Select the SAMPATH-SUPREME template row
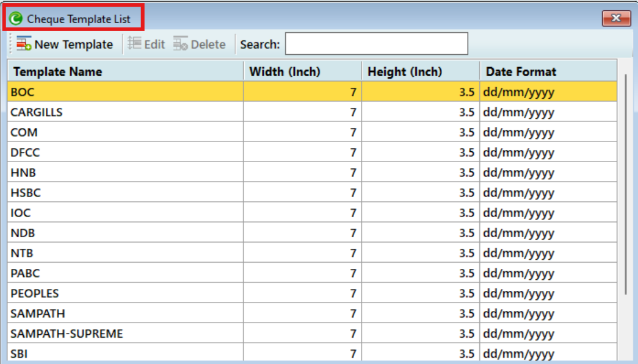The width and height of the screenshot is (638, 364). click(312, 333)
